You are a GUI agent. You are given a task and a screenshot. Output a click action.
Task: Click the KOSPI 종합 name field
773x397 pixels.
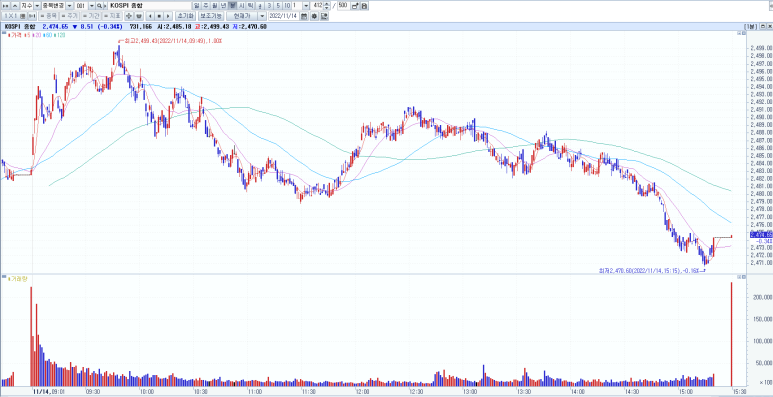(149, 6)
